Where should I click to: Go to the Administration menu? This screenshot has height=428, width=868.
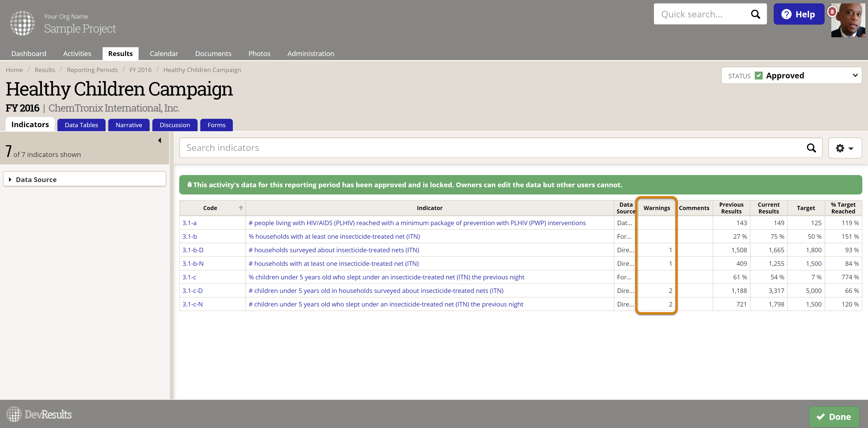tap(310, 54)
